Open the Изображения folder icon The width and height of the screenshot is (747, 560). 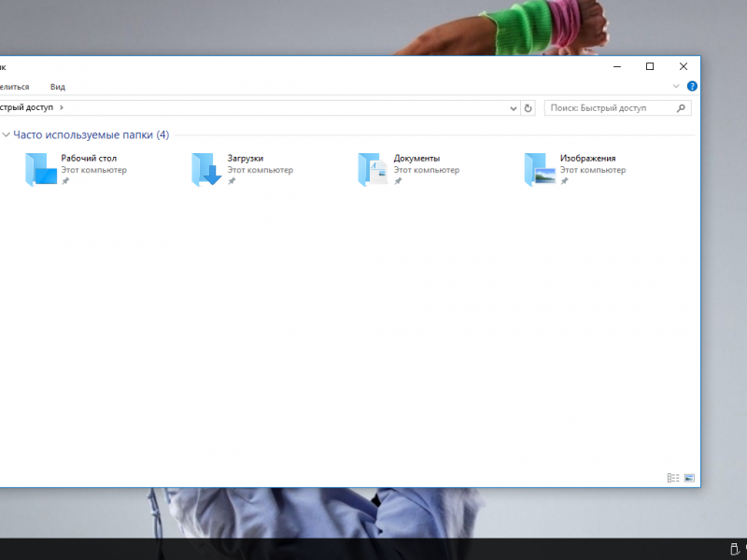(x=540, y=170)
